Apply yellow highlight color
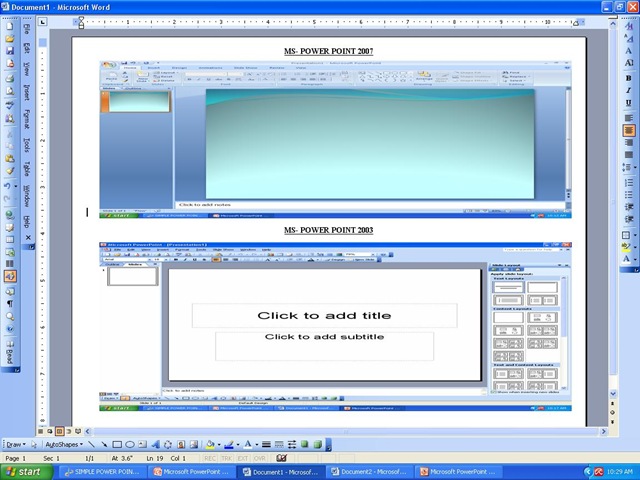Viewport: 640px width, 480px height. tap(627, 247)
